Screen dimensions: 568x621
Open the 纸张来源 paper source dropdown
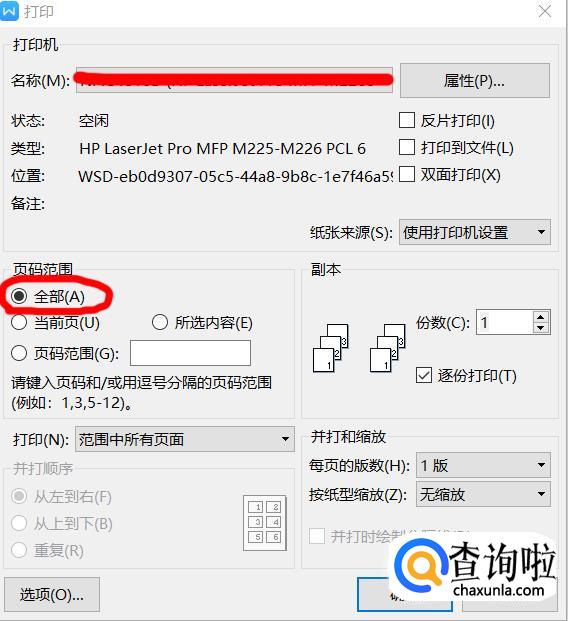[x=475, y=232]
